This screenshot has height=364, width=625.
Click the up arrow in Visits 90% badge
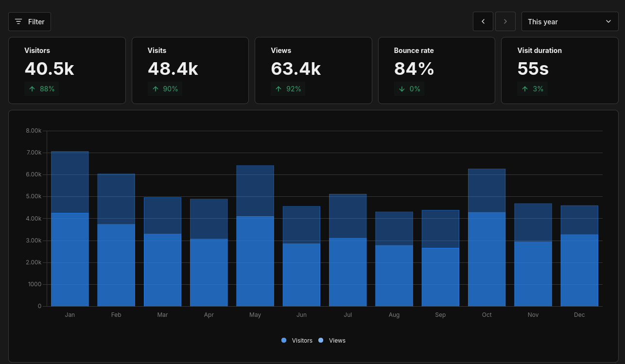156,89
